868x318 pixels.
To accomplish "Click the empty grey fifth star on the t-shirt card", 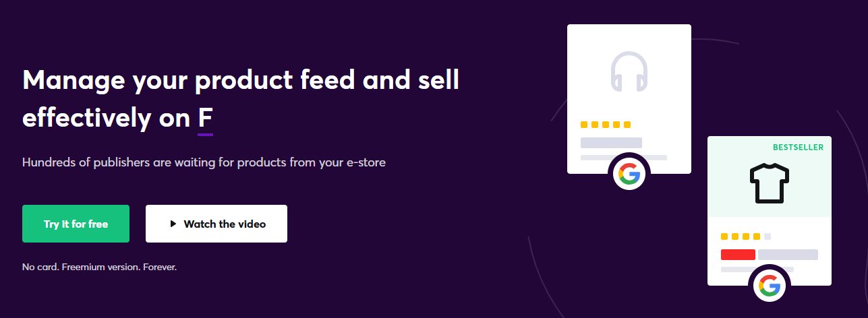I will click(768, 236).
